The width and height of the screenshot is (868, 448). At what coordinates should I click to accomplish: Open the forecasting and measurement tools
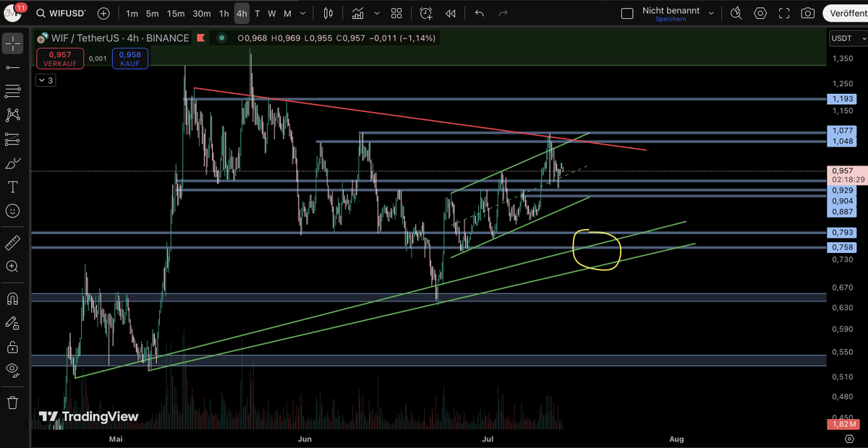pos(12,139)
